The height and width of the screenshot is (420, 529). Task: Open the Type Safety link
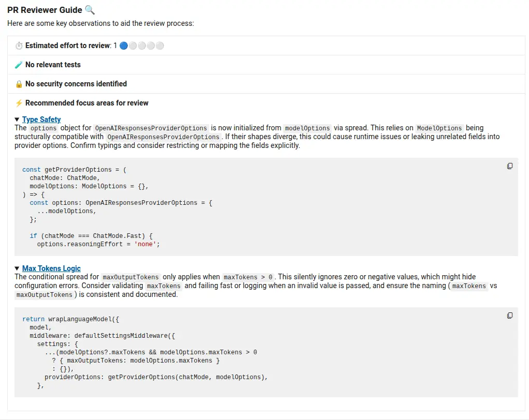[x=41, y=119]
